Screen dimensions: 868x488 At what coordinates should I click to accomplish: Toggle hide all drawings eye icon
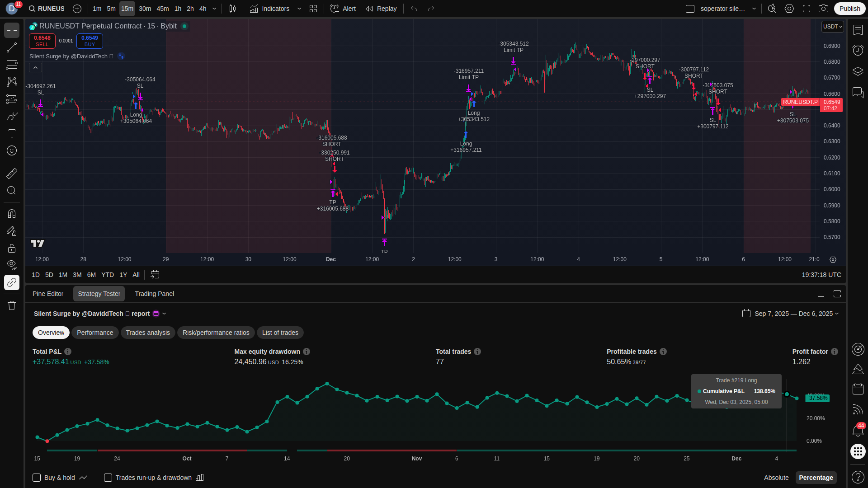click(x=12, y=264)
